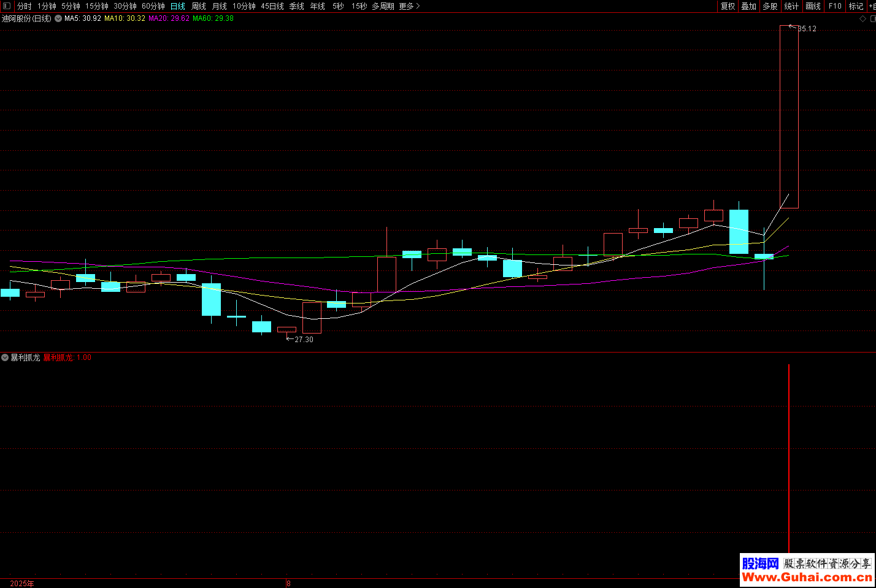Click the MA20: 29.62 label
Viewport: 876px width, 588px height.
[169, 18]
